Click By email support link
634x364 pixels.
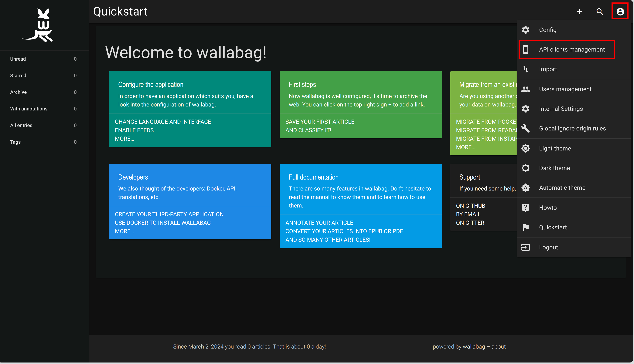[x=468, y=214]
